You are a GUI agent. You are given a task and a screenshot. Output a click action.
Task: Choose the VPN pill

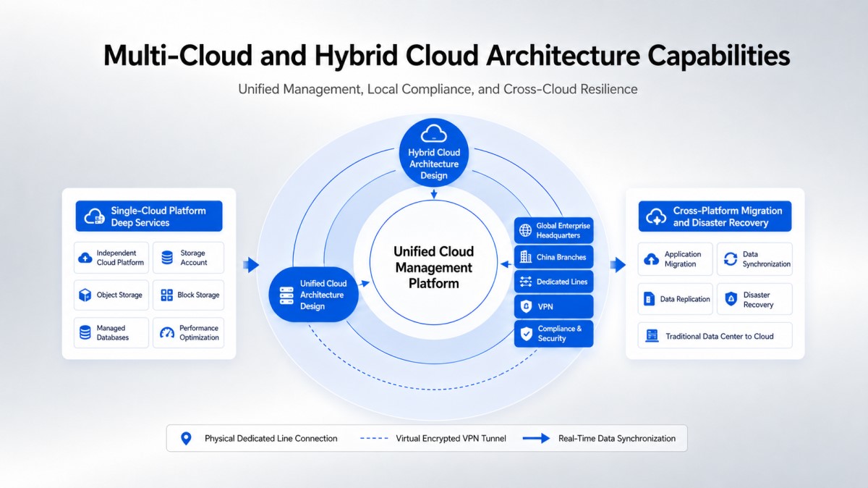pos(554,307)
